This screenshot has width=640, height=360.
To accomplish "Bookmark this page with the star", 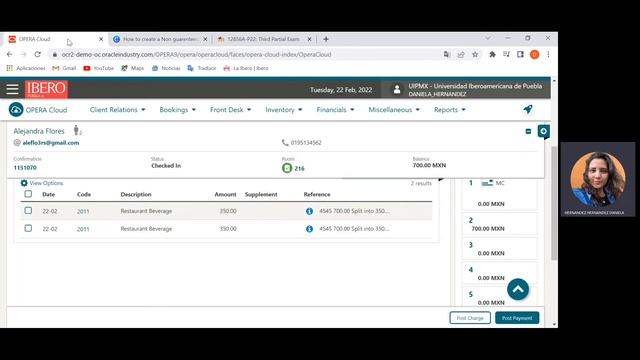I will tap(475, 54).
